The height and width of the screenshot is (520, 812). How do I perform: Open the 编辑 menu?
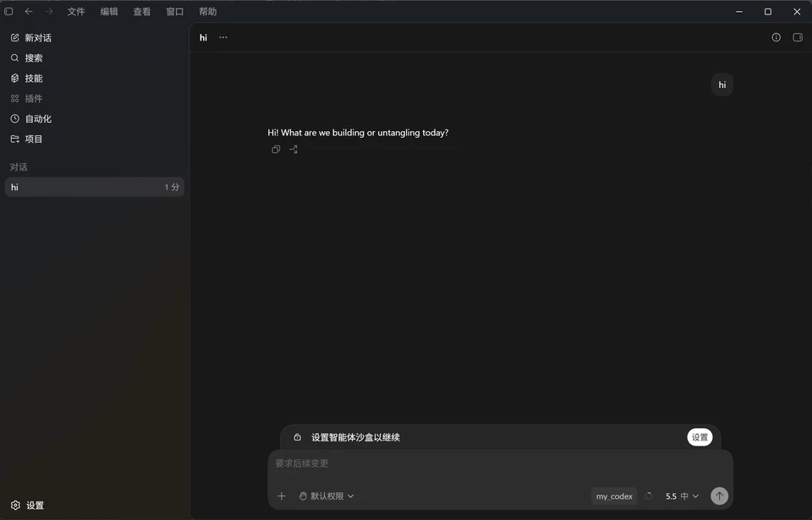[x=109, y=11]
